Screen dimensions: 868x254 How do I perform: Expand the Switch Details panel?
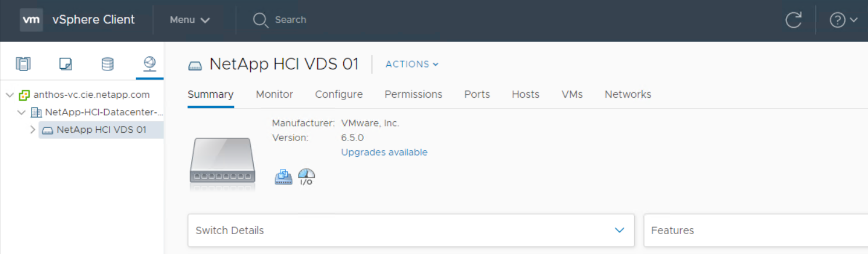click(x=619, y=230)
